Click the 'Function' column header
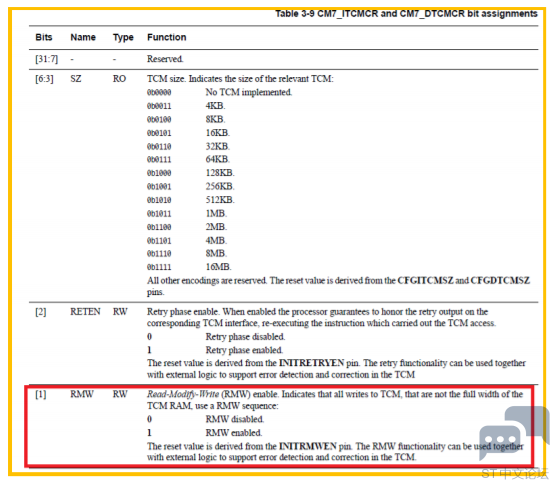The height and width of the screenshot is (489, 558). click(167, 37)
